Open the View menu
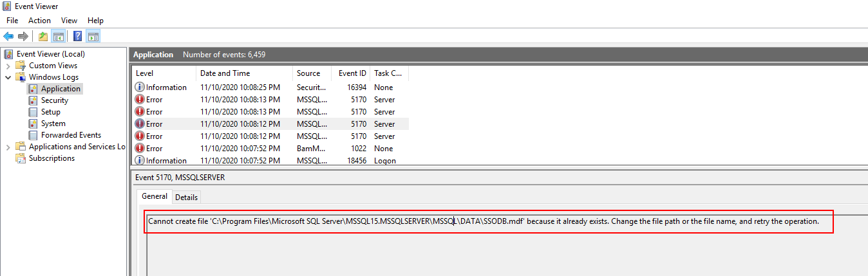 tap(69, 21)
